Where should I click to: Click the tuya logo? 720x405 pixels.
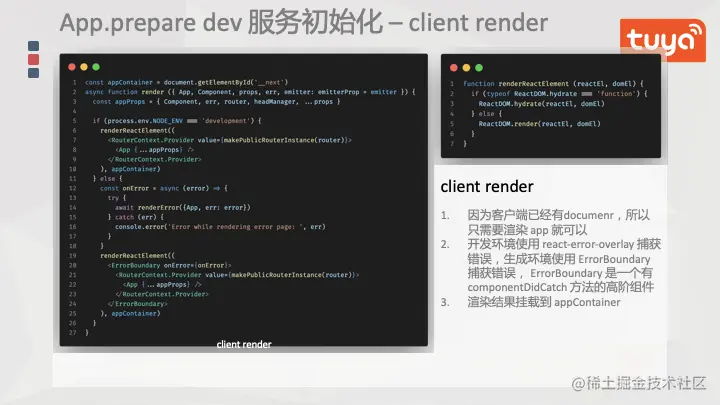663,40
